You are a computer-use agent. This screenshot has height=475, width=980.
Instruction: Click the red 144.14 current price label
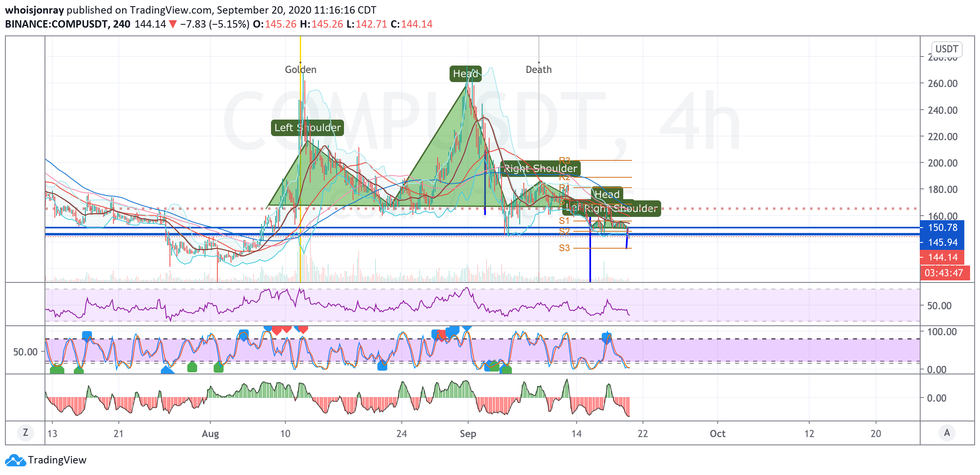click(x=942, y=258)
